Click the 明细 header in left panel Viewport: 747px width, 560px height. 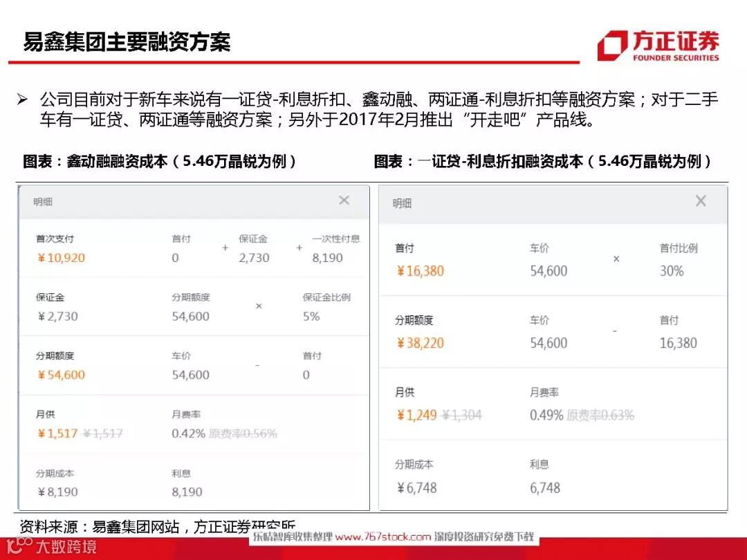click(43, 202)
